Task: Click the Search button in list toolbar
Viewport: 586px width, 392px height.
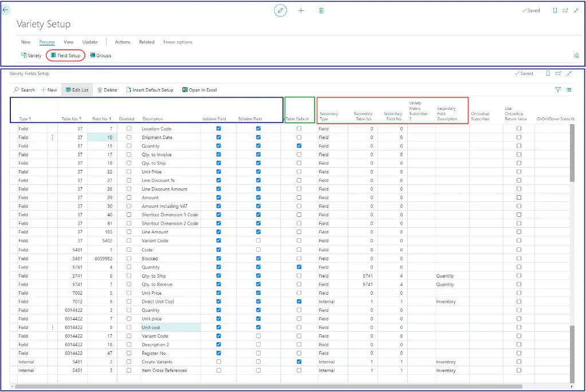Action: (x=24, y=90)
